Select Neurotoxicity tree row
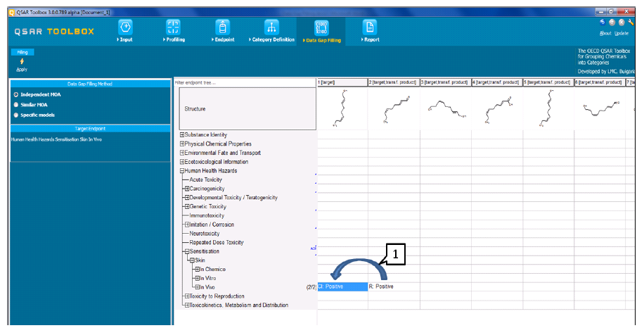The height and width of the screenshot is (328, 644). (204, 234)
